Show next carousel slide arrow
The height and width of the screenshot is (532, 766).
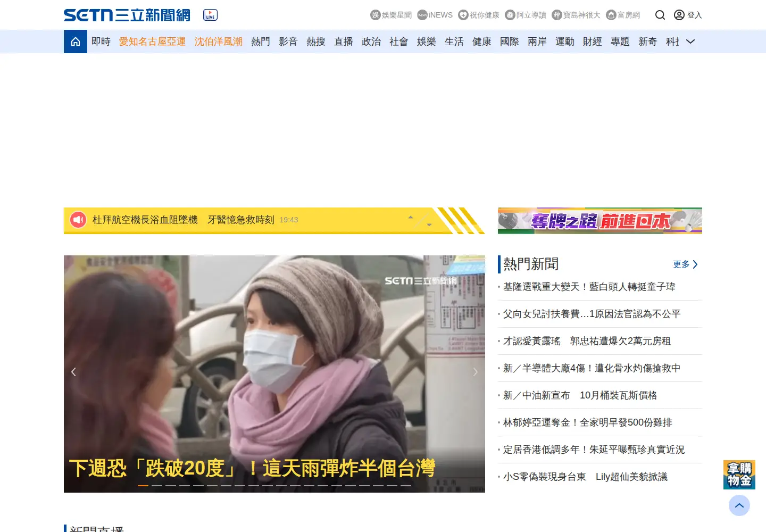[x=476, y=372]
